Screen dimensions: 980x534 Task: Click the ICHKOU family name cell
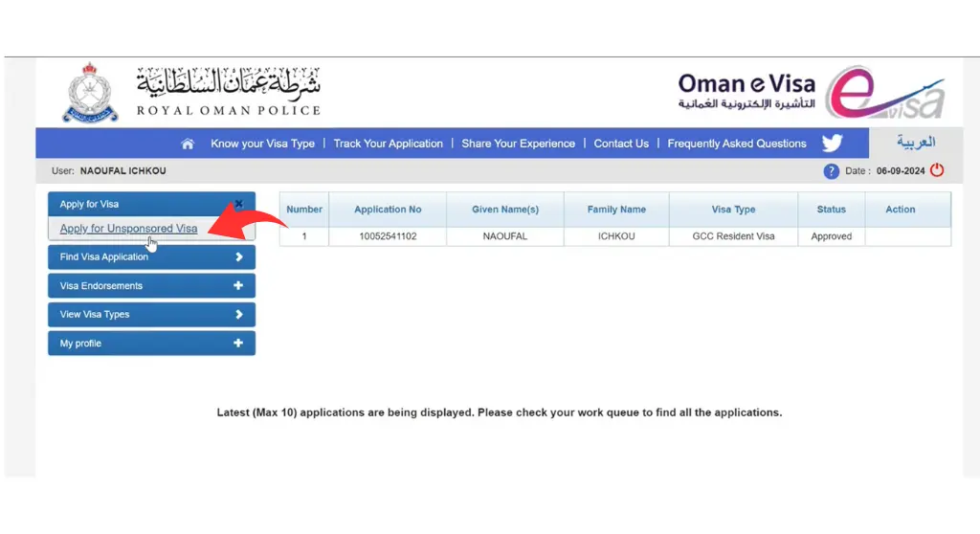pos(616,236)
